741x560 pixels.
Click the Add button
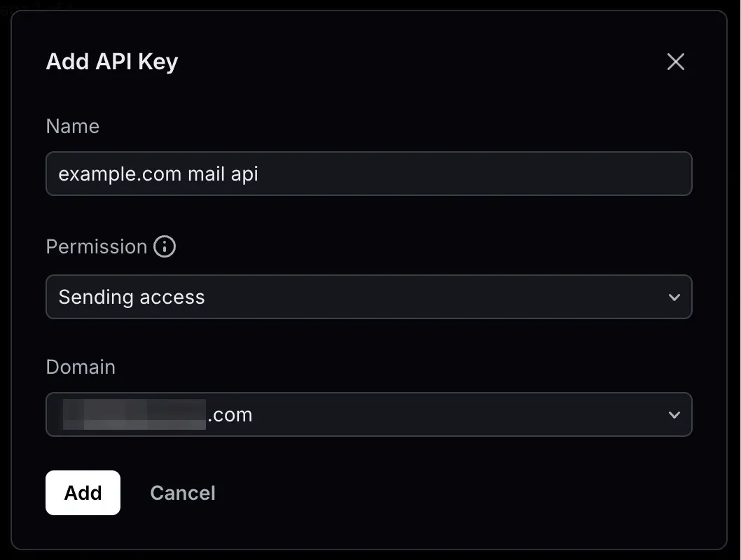coord(83,493)
